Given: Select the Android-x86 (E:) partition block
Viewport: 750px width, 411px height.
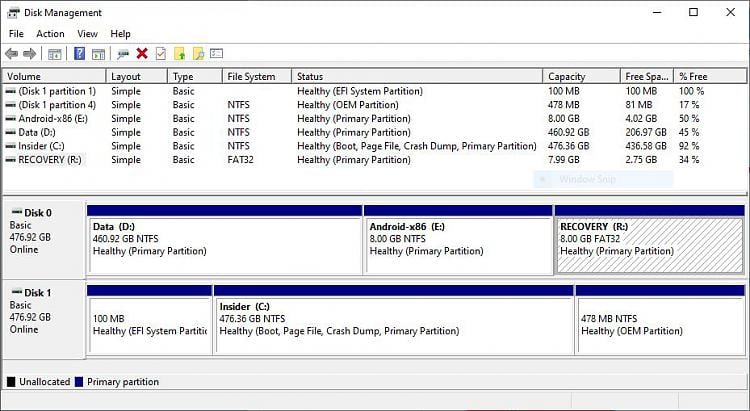Looking at the screenshot, I should pos(458,240).
